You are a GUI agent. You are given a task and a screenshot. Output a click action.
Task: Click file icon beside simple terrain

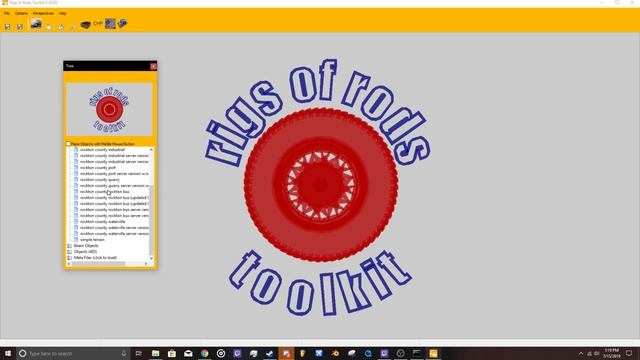click(76, 240)
